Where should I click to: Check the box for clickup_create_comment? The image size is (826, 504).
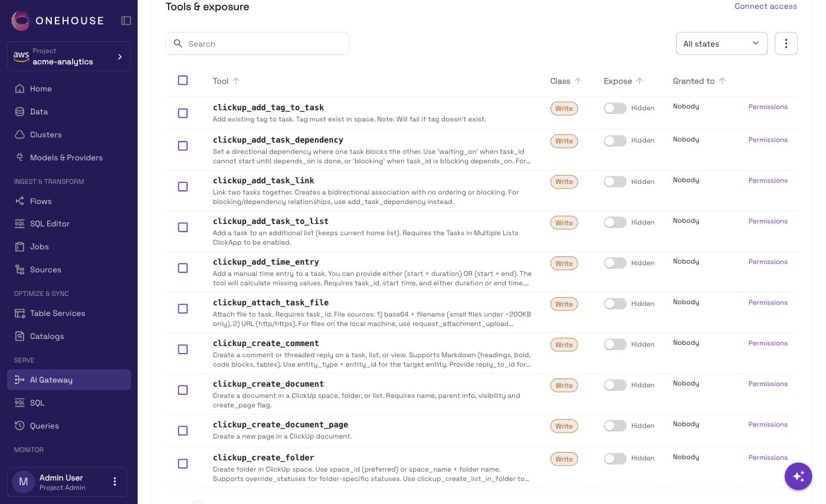point(183,350)
